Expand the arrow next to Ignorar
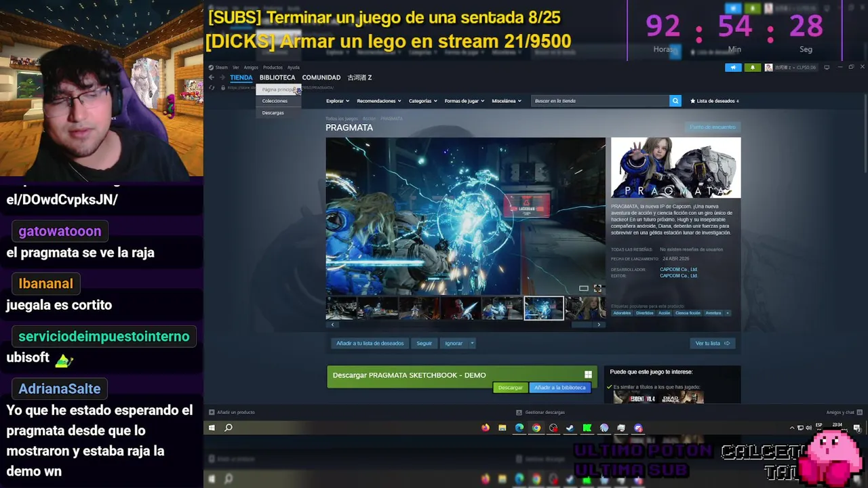 click(x=472, y=344)
